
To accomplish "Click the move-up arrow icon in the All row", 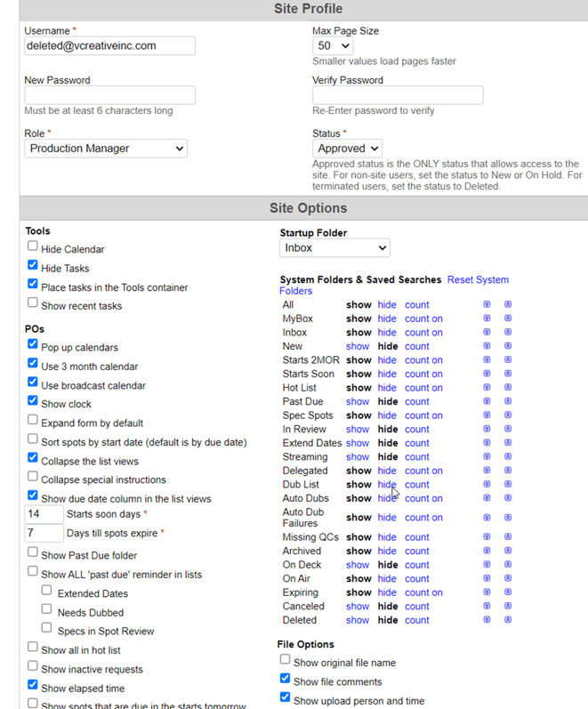I will (x=508, y=304).
